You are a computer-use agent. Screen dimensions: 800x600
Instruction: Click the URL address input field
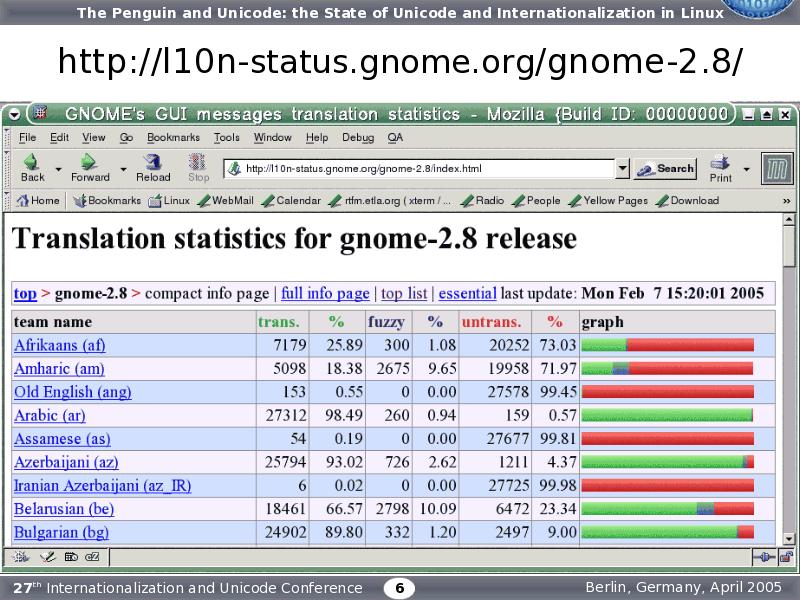click(x=420, y=169)
